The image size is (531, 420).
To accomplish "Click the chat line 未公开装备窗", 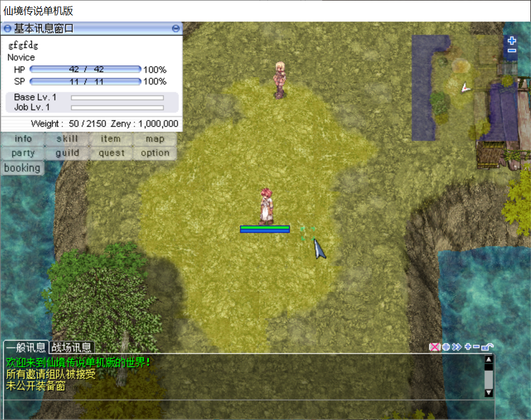I will [x=35, y=386].
